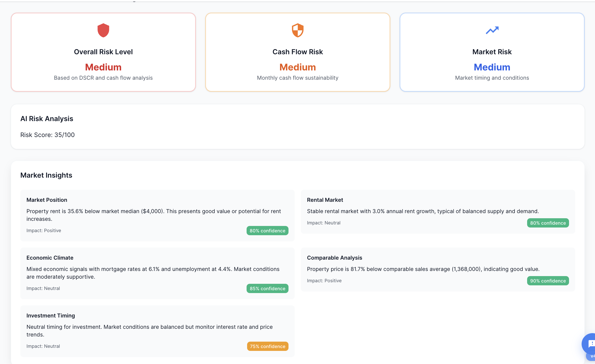Switch to the Rental Market insight card
This screenshot has height=364, width=595.
[x=325, y=200]
